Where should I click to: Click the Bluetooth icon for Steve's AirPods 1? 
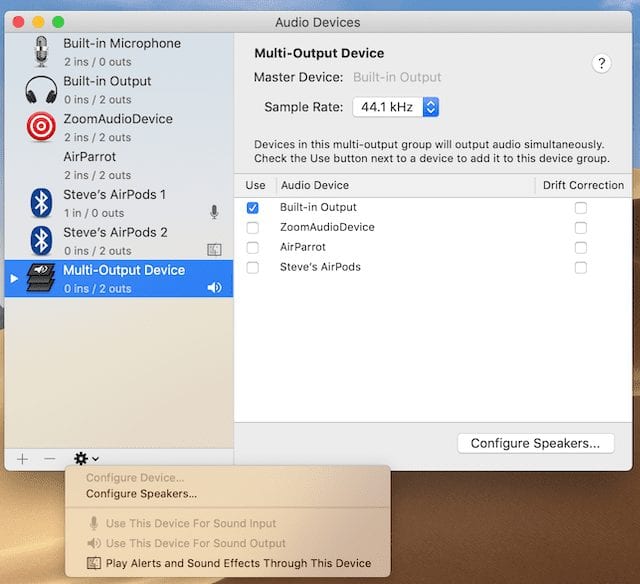click(40, 203)
